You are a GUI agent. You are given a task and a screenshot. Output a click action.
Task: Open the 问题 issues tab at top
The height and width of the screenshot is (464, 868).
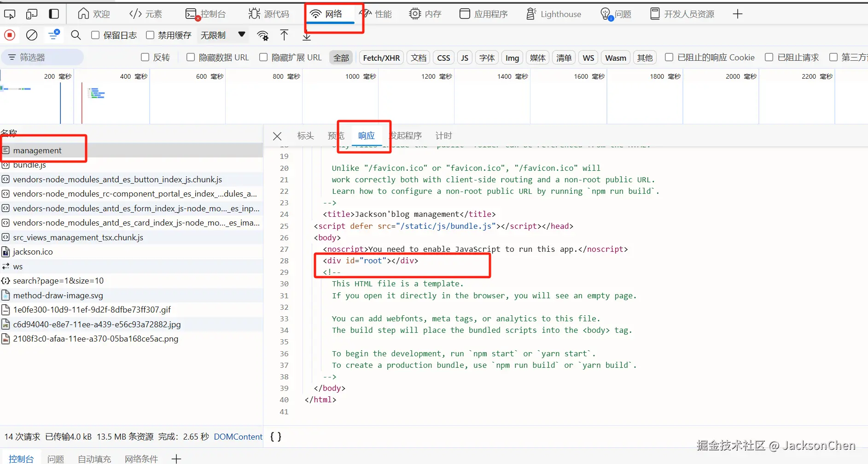click(616, 14)
